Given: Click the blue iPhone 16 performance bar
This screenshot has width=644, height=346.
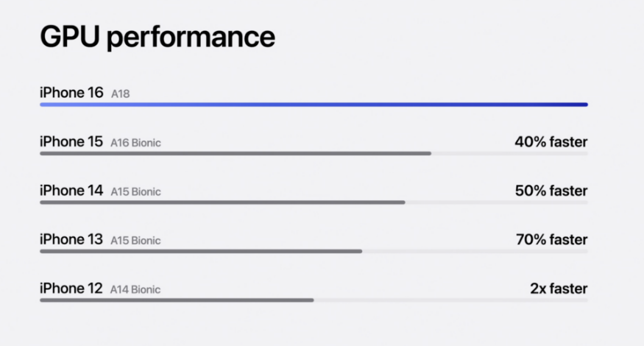Looking at the screenshot, I should tap(314, 105).
